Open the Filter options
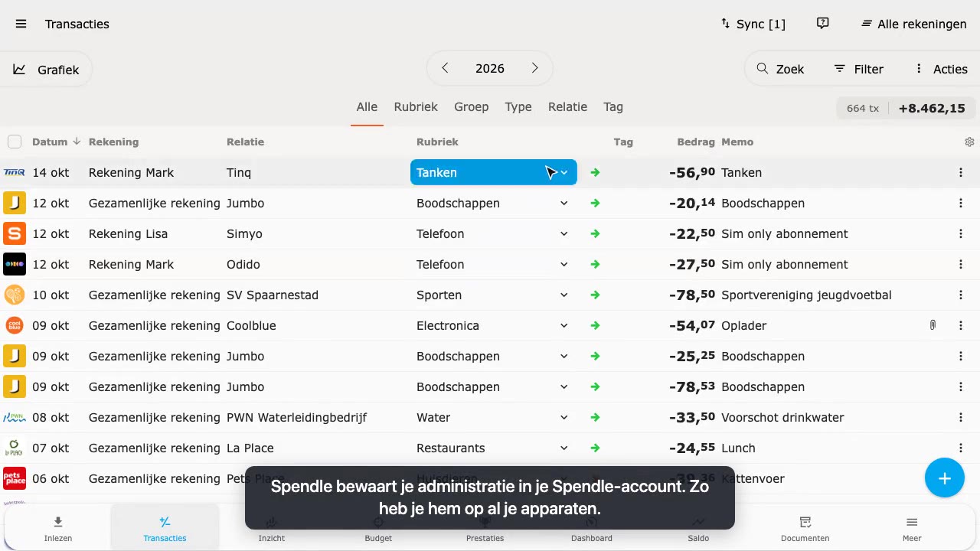The width and height of the screenshot is (980, 551). point(859,69)
